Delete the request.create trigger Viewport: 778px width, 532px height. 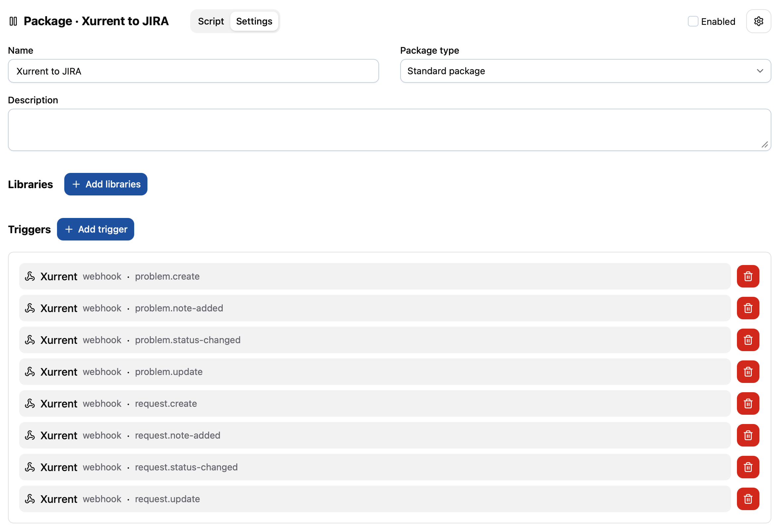pyautogui.click(x=748, y=403)
